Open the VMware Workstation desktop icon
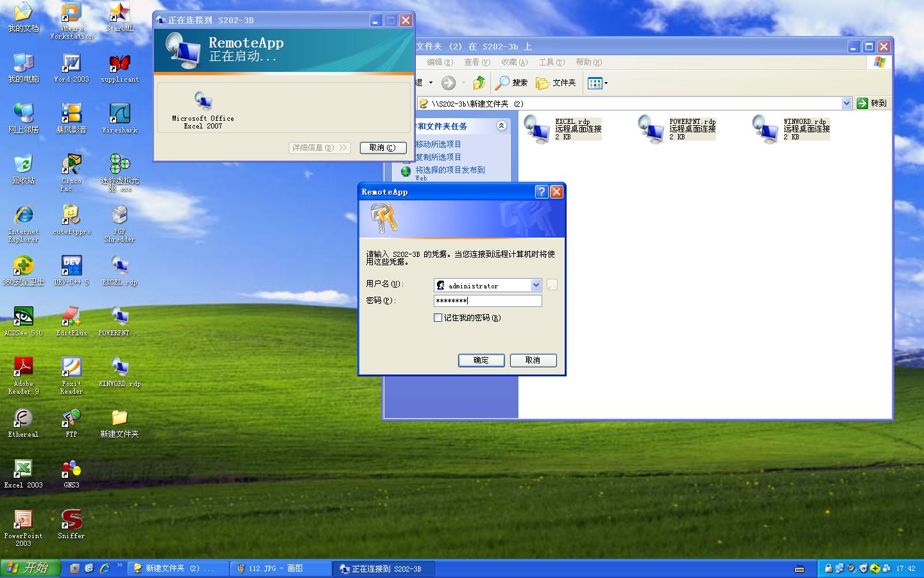 point(71,21)
